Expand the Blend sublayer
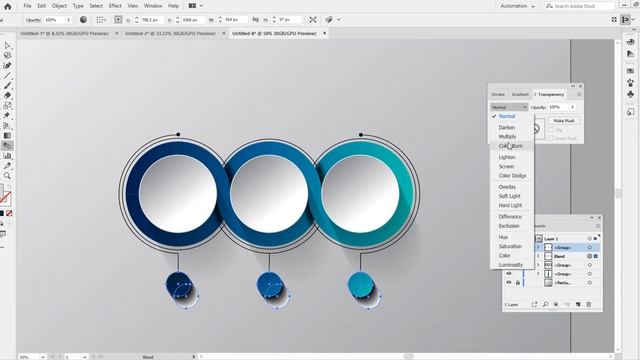 pos(538,256)
